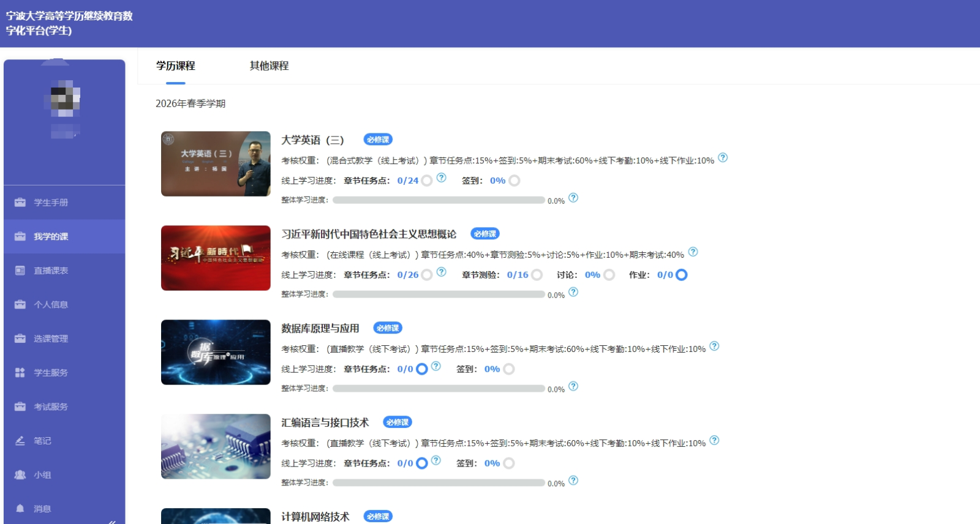The height and width of the screenshot is (524, 980).
Task: Open the 计算机网络技术 course title
Action: click(x=315, y=517)
